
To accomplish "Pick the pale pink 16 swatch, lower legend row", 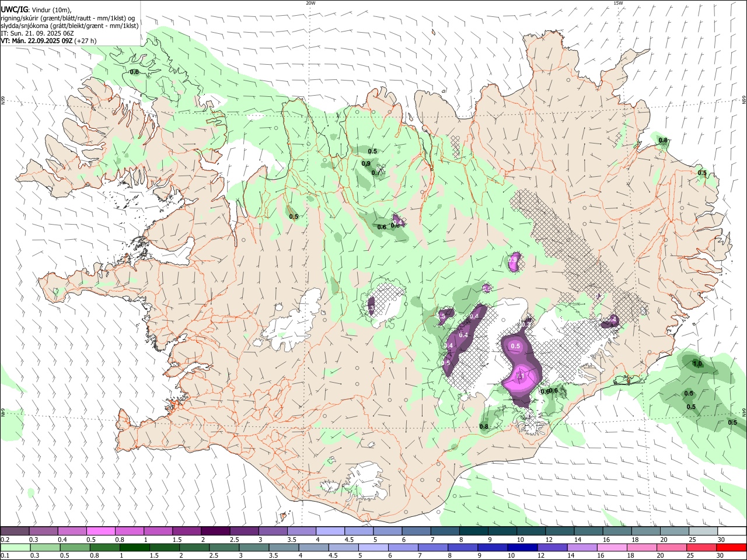I will coord(612,547).
